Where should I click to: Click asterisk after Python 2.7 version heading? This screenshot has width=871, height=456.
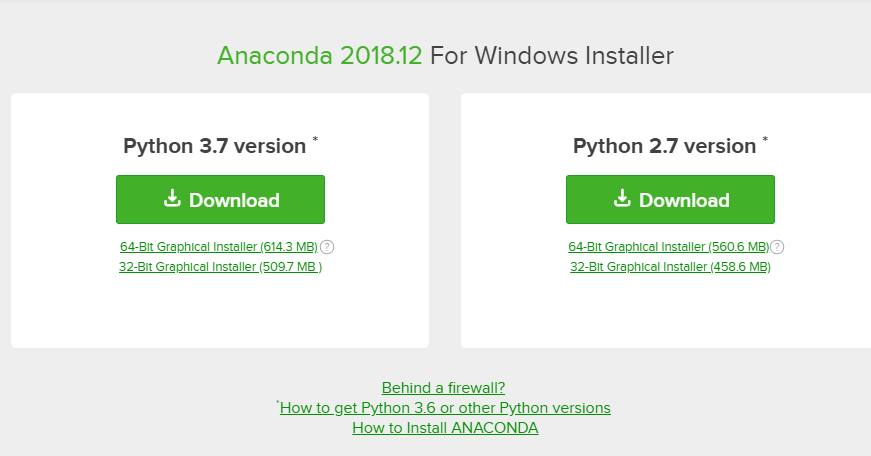(x=765, y=139)
